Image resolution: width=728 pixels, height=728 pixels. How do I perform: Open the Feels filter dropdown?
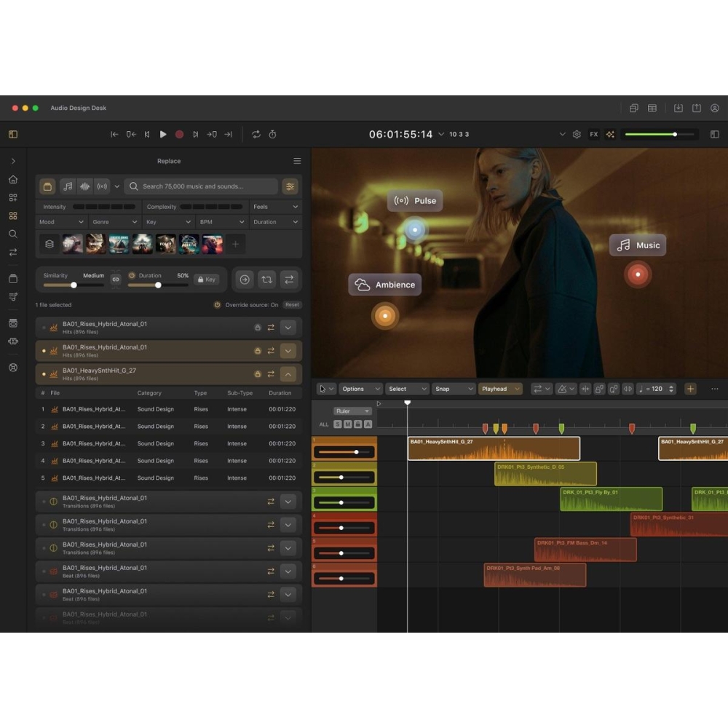tap(277, 207)
